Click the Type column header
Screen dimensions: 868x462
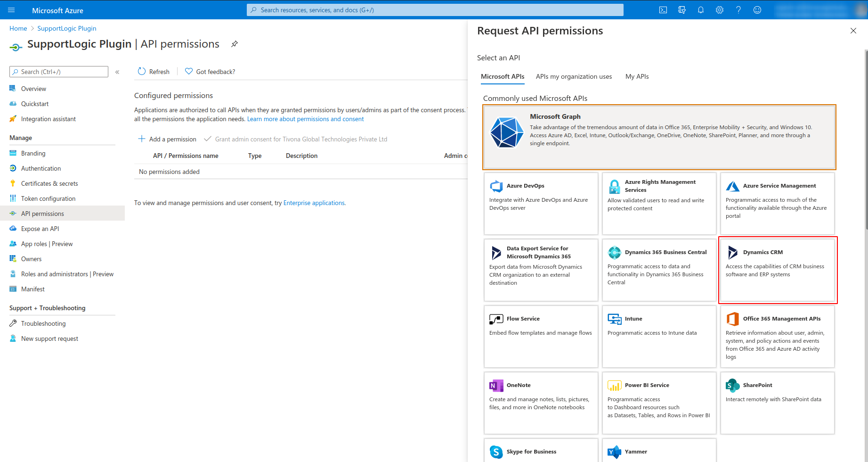(x=255, y=156)
